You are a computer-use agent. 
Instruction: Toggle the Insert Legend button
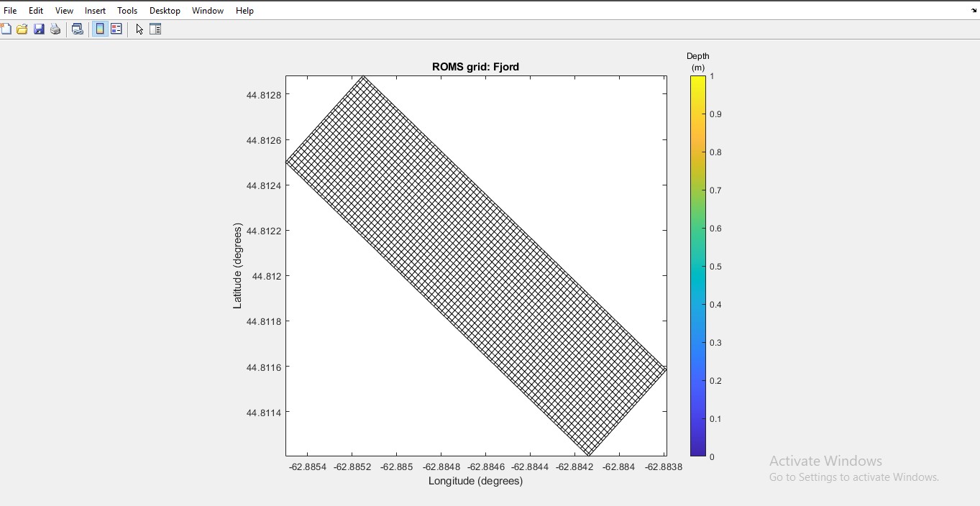tap(116, 29)
